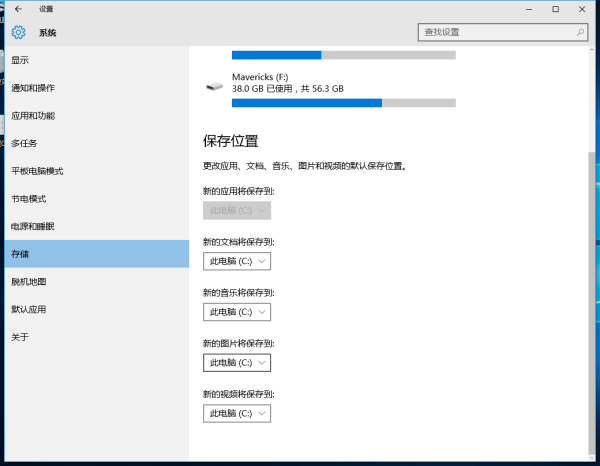Select 平板电脑模式 in the sidebar
The image size is (600, 466).
tap(97, 171)
